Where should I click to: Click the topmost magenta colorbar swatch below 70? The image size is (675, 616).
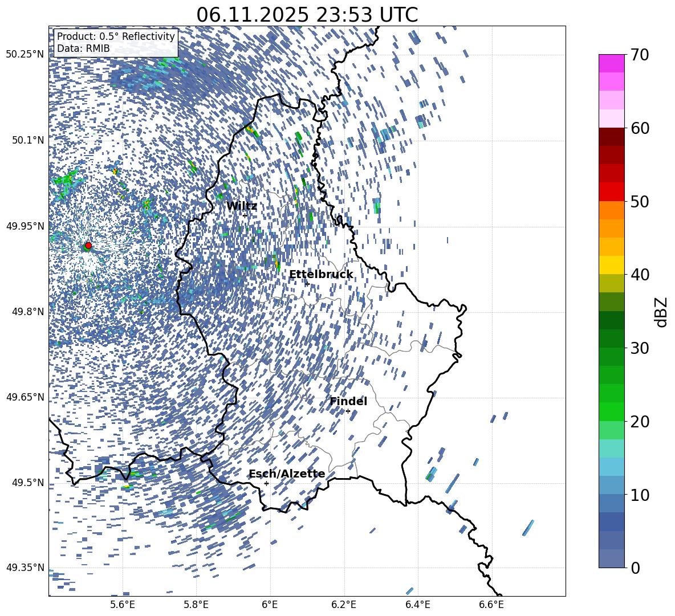click(611, 63)
